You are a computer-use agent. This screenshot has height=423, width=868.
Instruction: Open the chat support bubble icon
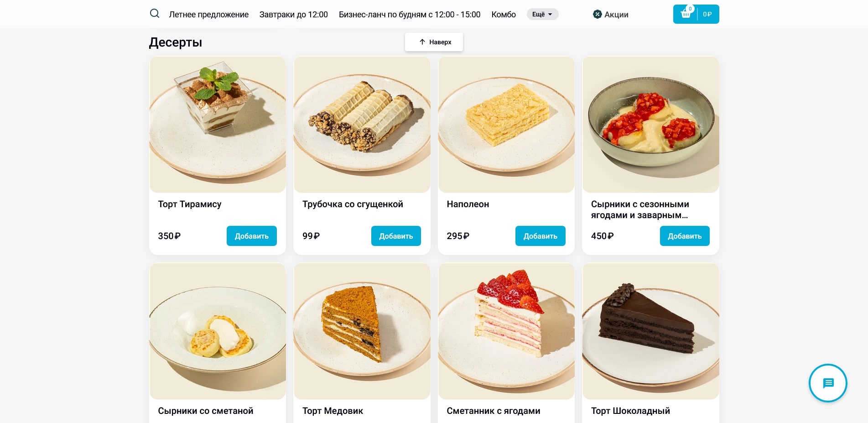pyautogui.click(x=828, y=383)
